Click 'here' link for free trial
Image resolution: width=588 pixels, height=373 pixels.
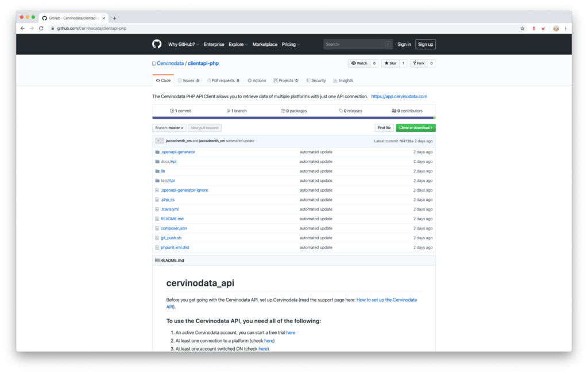click(x=291, y=332)
